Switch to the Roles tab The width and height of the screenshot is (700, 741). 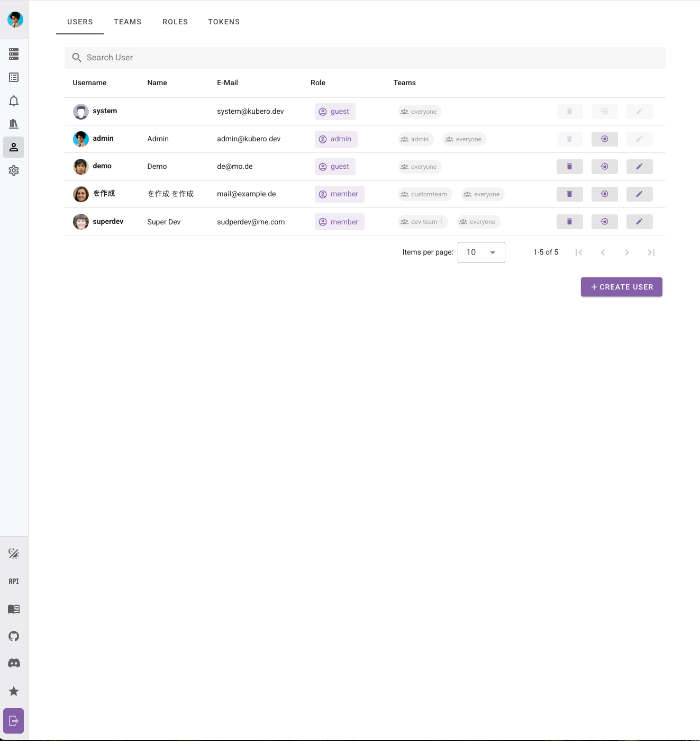pyautogui.click(x=175, y=22)
